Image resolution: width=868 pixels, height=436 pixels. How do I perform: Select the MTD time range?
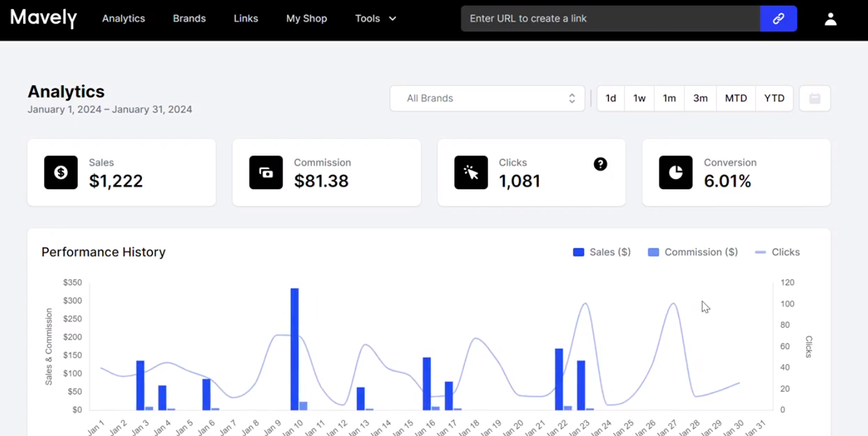pyautogui.click(x=736, y=98)
